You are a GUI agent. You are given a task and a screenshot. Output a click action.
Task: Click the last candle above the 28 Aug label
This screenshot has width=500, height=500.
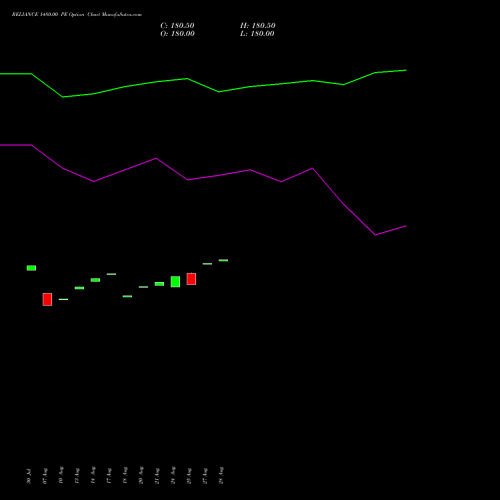223,260
